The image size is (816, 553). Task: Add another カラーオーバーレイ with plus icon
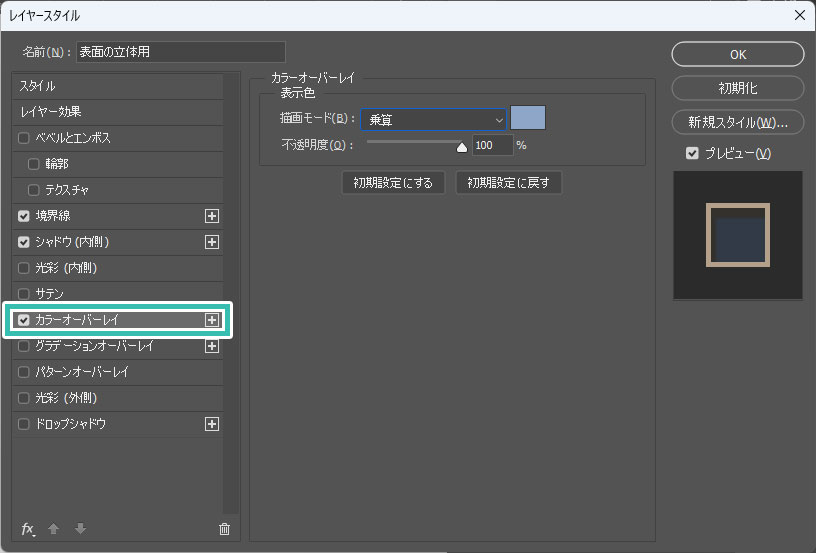pos(212,320)
